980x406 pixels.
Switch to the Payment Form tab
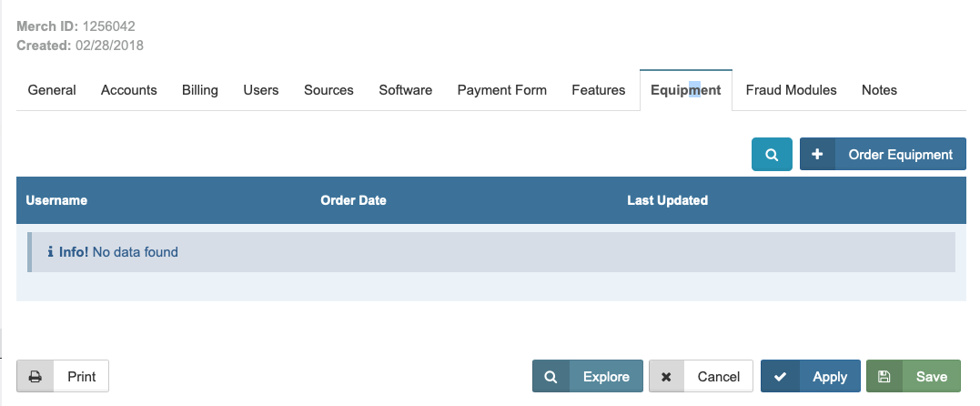click(502, 90)
